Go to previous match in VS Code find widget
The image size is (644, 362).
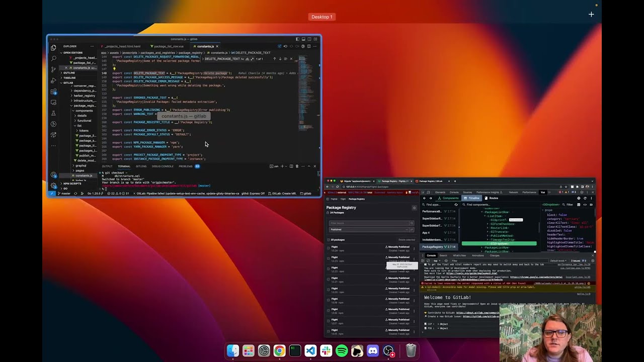point(274,59)
